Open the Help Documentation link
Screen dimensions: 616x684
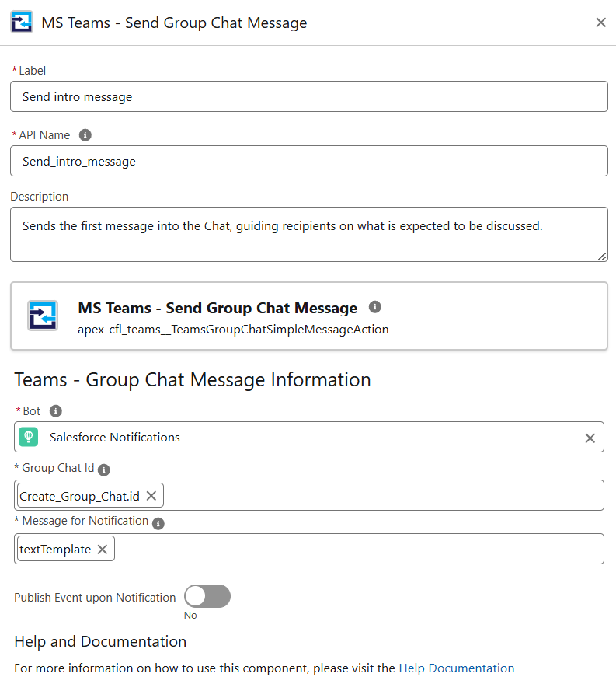point(457,668)
